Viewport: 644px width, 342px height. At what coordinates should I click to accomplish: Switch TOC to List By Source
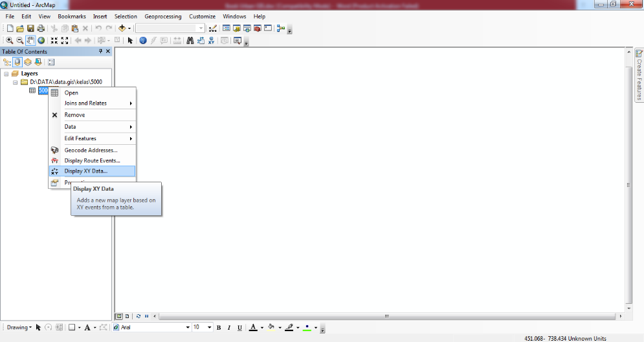17,62
